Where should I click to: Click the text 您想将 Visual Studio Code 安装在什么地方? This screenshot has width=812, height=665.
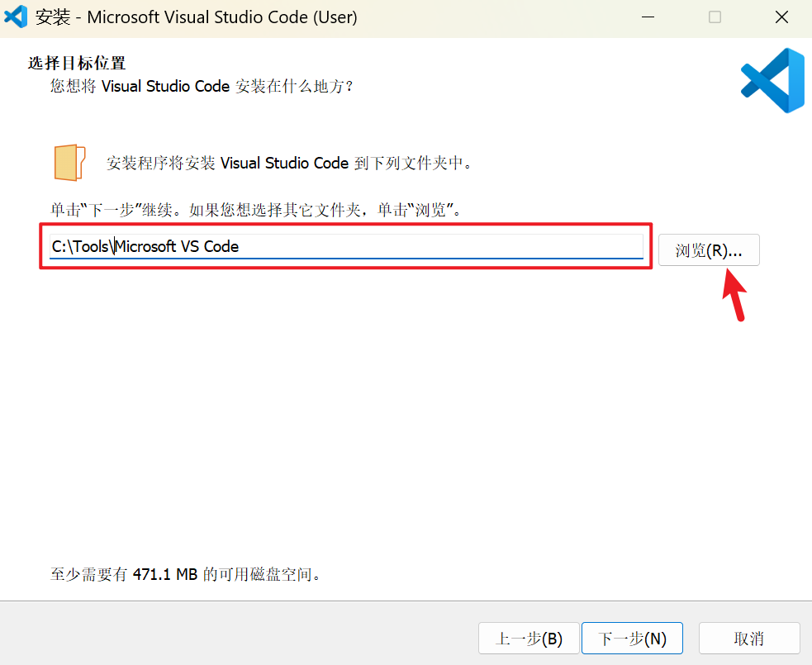click(202, 86)
